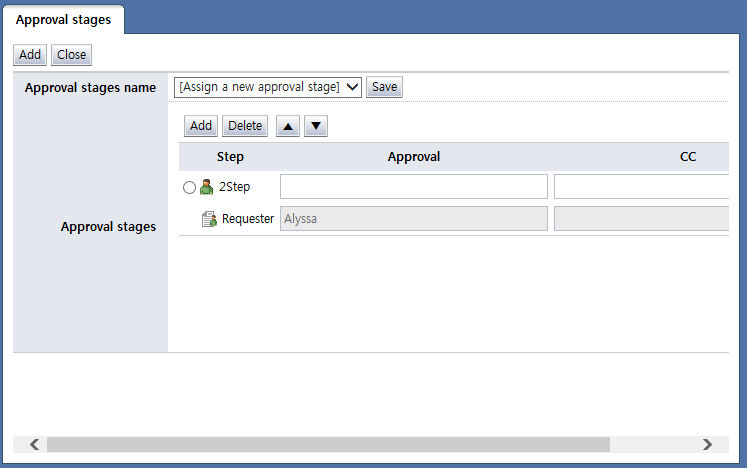Click the horizontal scrollbar thumb
The width and height of the screenshot is (747, 468).
click(x=327, y=444)
